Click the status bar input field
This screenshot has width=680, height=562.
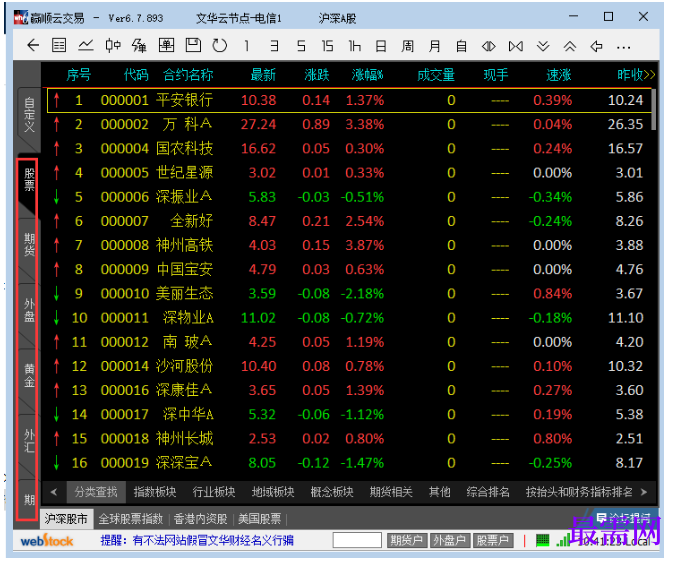click(x=357, y=541)
